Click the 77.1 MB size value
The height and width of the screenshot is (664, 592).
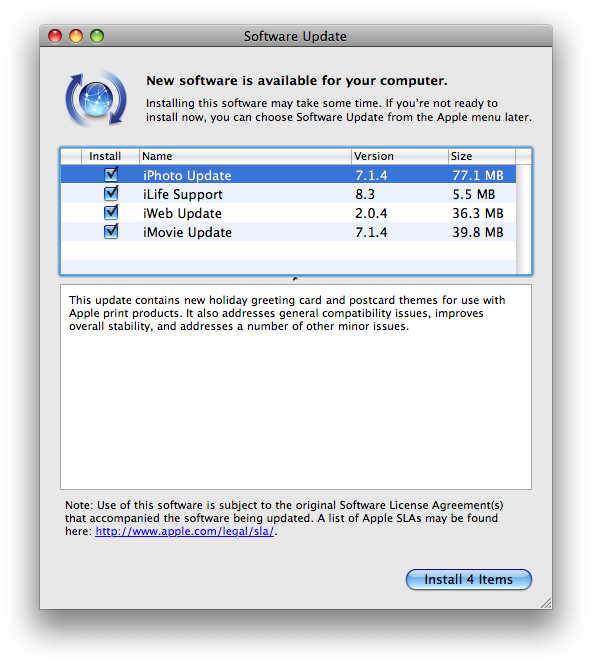pyautogui.click(x=478, y=175)
